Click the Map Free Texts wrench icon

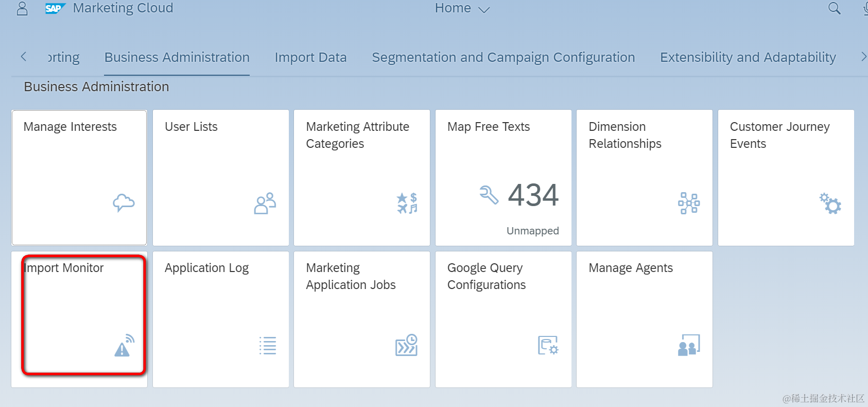click(489, 195)
